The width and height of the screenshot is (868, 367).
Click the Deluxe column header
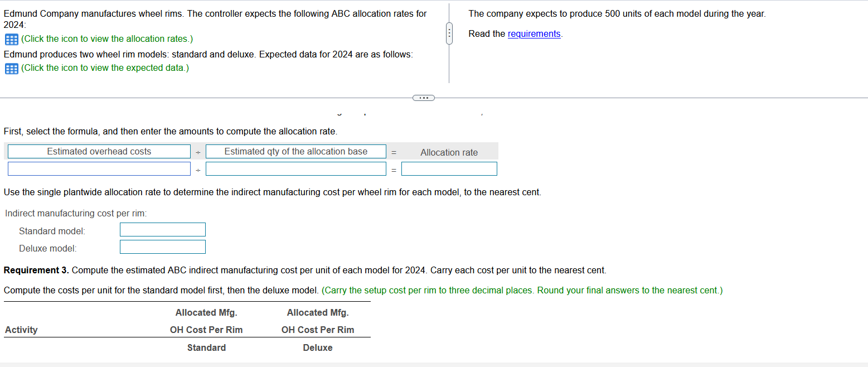[317, 347]
